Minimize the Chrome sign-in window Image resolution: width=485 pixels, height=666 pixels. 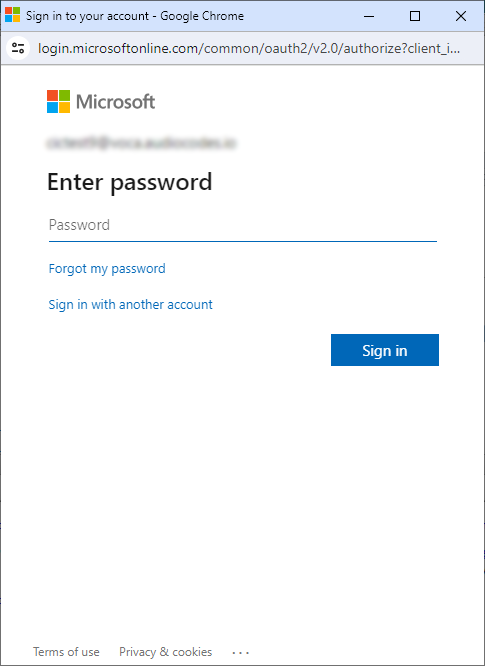coord(369,16)
